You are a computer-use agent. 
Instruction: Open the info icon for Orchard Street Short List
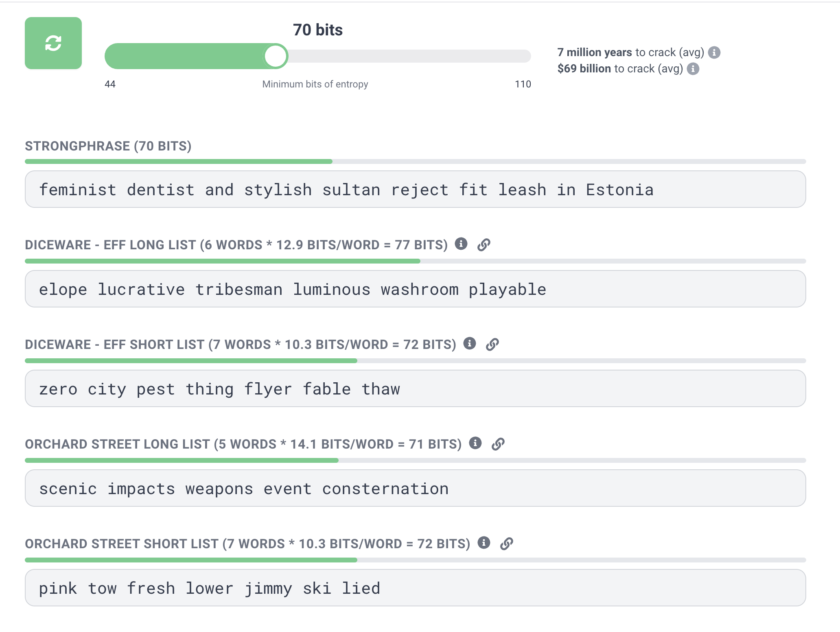[x=484, y=543]
